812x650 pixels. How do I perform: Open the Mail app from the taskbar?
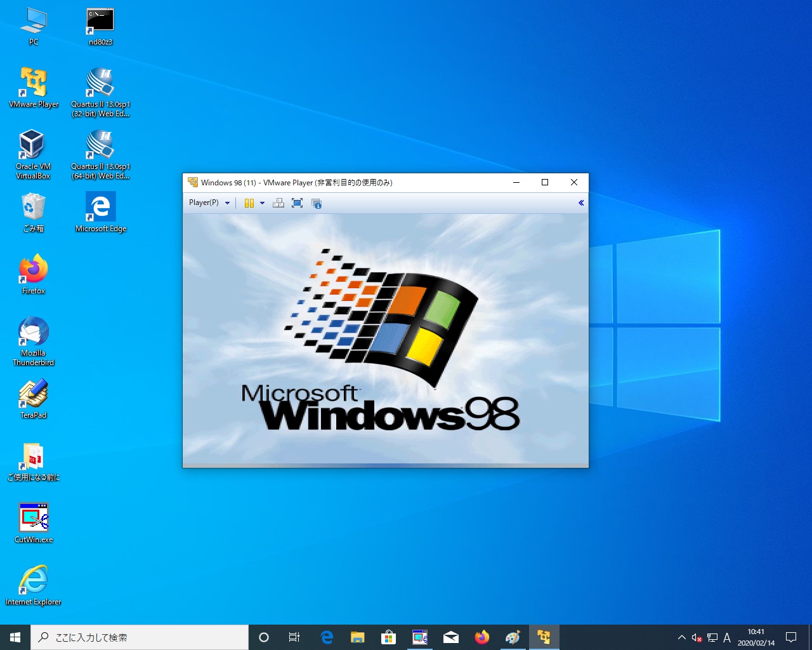click(451, 637)
